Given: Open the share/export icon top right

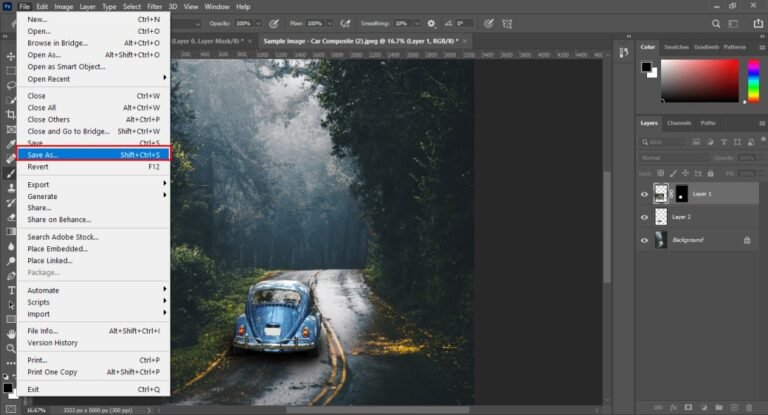Looking at the screenshot, I should point(758,24).
